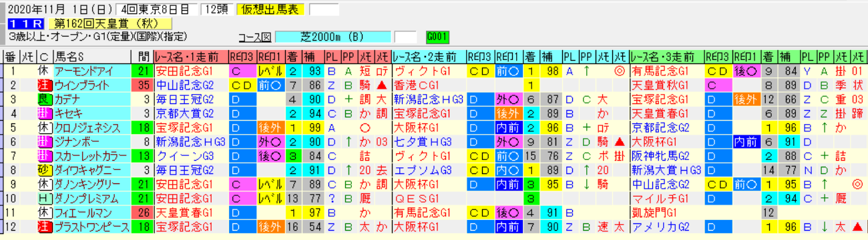Click the 阪神牝馬G2 race cell

[x=666, y=155]
